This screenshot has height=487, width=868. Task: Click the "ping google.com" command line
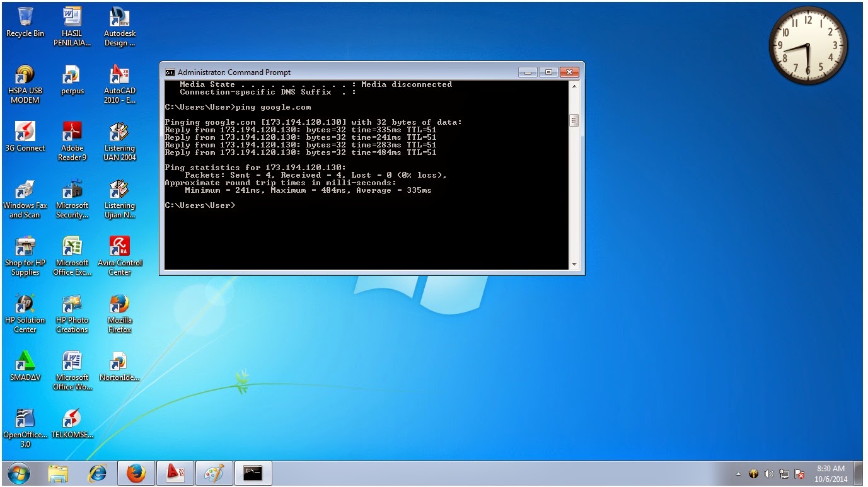[238, 107]
